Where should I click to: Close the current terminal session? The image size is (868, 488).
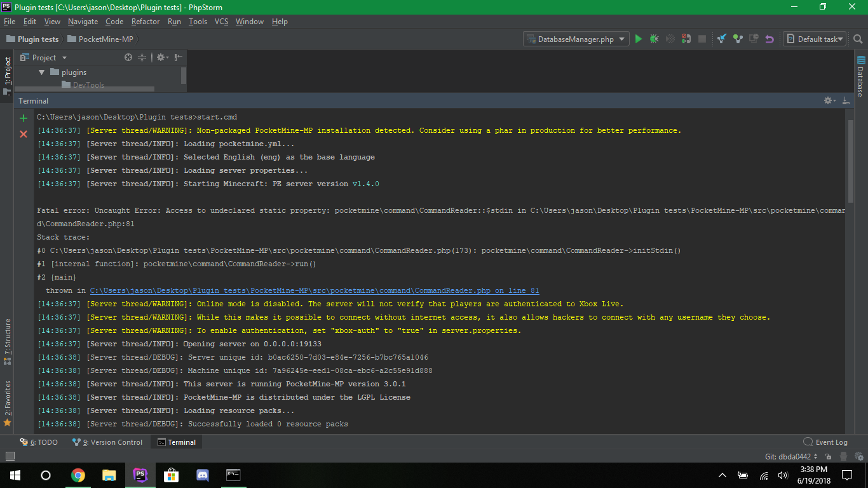(x=23, y=134)
